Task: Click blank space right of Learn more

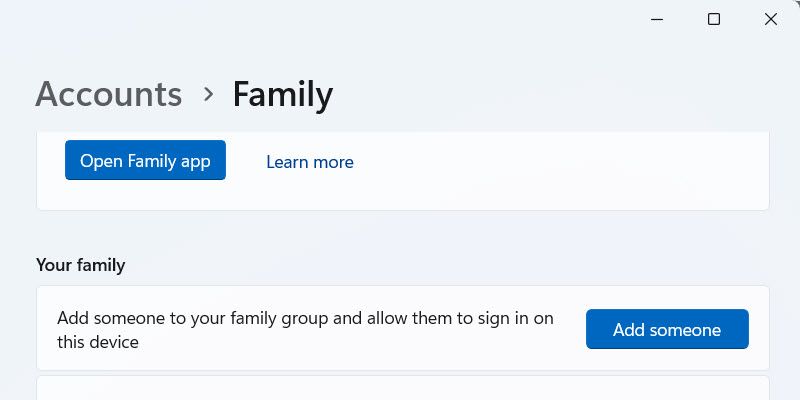Action: click(550, 162)
